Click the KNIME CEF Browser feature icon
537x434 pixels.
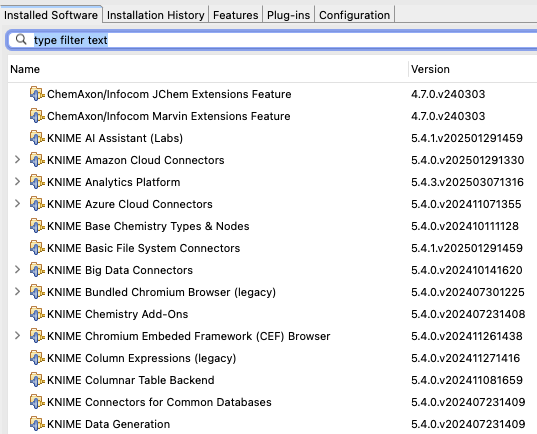pos(37,336)
